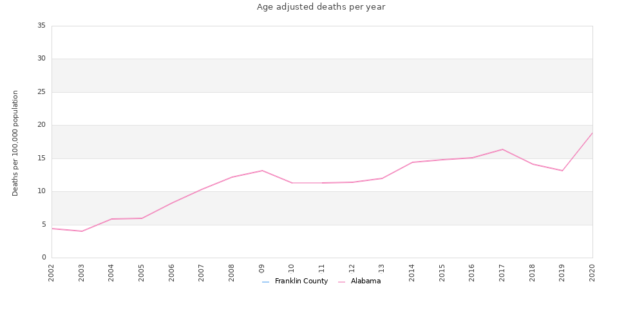Click the 20 y-axis tick label

41,125
